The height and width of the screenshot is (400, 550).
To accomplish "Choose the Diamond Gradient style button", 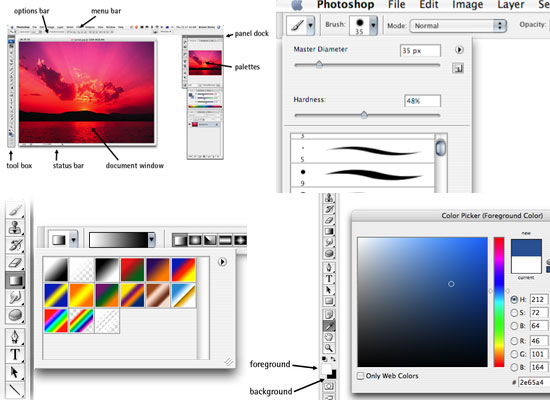I will pyautogui.click(x=240, y=240).
